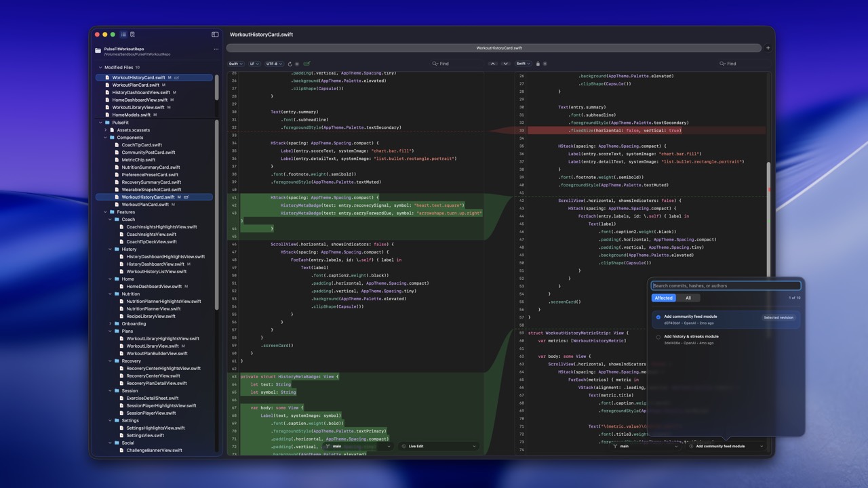Click the project tree scrollbar
Image resolution: width=868 pixels, height=488 pixels.
pos(217,215)
